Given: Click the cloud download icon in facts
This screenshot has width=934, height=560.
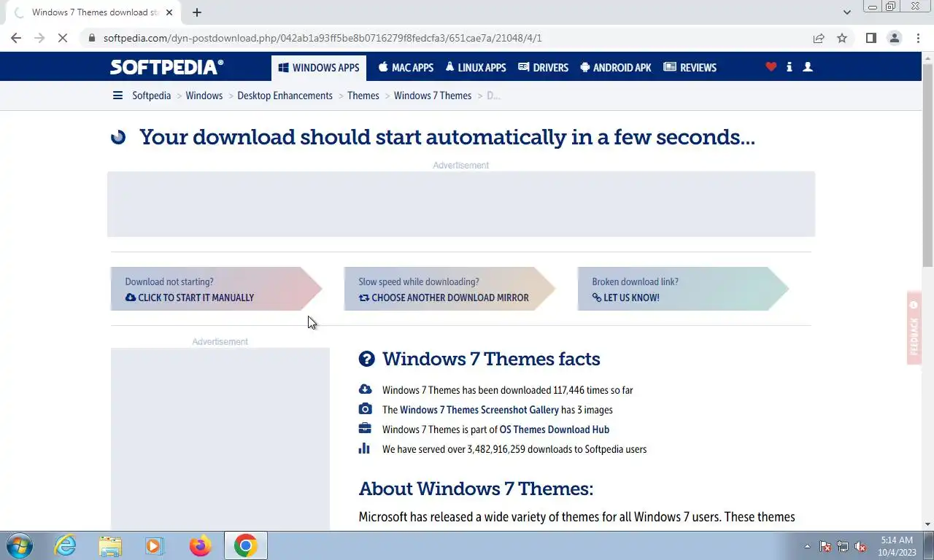Looking at the screenshot, I should [365, 389].
